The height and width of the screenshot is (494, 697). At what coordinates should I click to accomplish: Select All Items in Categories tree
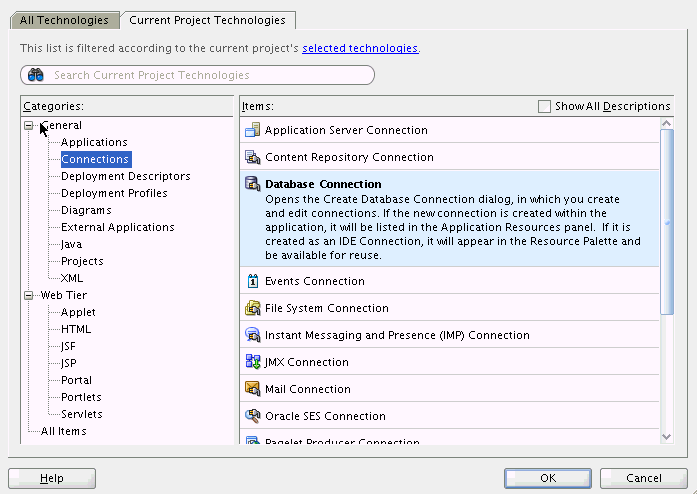[64, 431]
